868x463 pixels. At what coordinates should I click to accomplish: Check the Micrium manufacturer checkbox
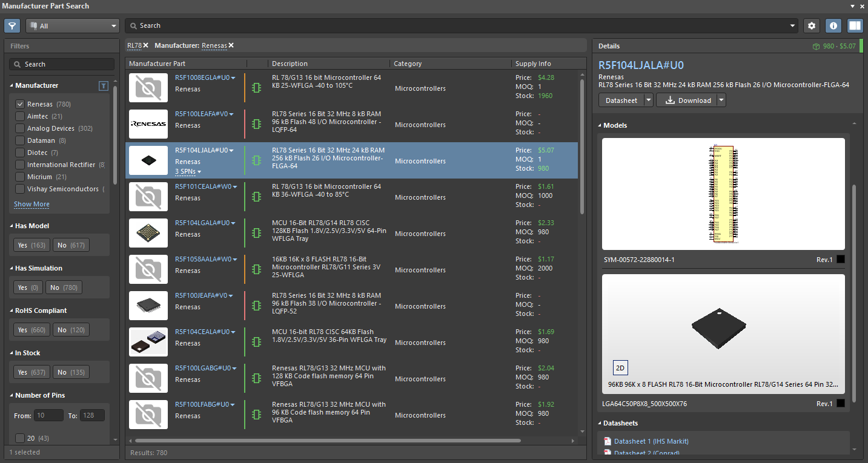(20, 177)
